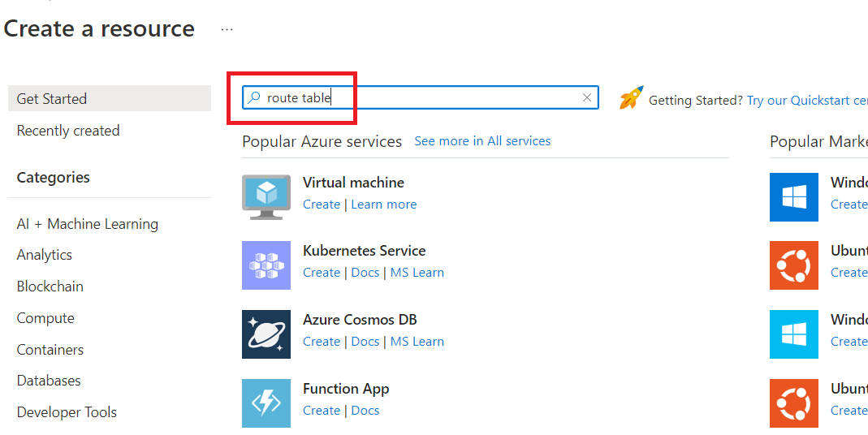Open the Kubernetes Service icon
Screen dimensions: 868x435
[266, 265]
